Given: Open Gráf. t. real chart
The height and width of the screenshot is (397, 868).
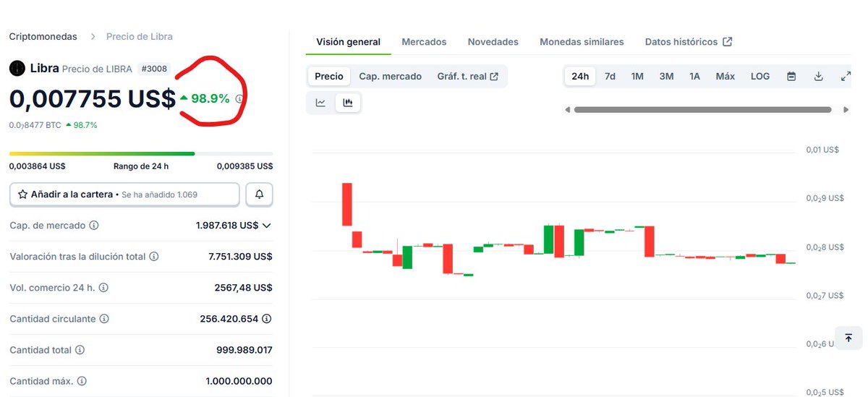Looking at the screenshot, I should (x=467, y=76).
